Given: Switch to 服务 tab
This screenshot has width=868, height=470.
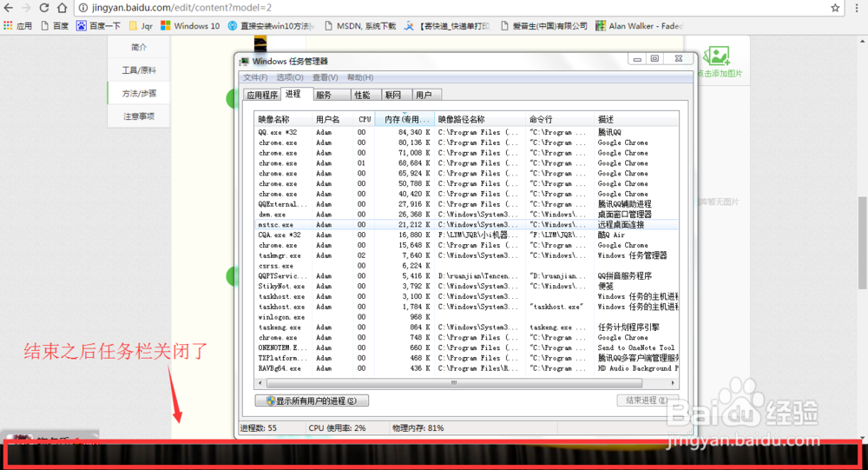Looking at the screenshot, I should click(x=332, y=95).
